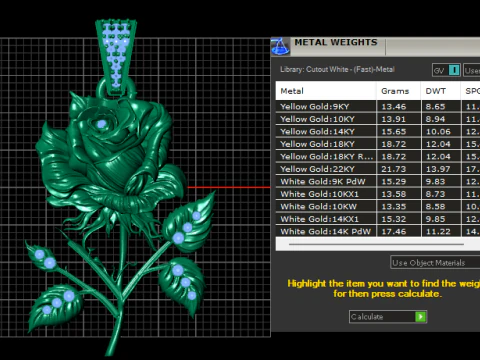Screen dimensions: 480x360
Task: Click the 11.22 DWT value
Action: pos(438,231)
